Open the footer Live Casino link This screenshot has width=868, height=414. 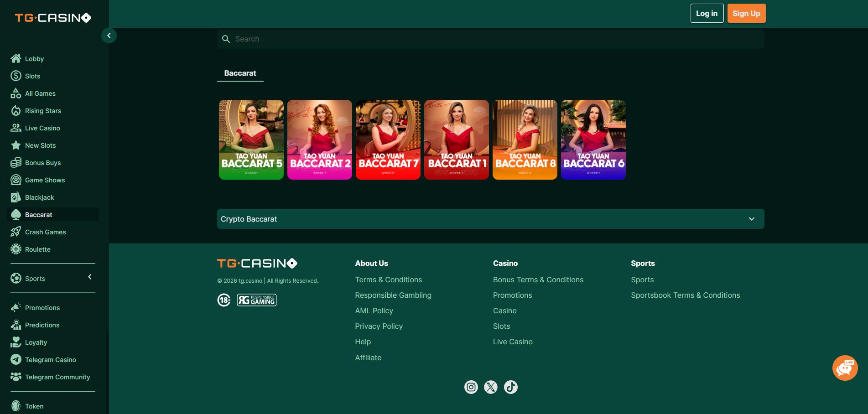click(513, 342)
